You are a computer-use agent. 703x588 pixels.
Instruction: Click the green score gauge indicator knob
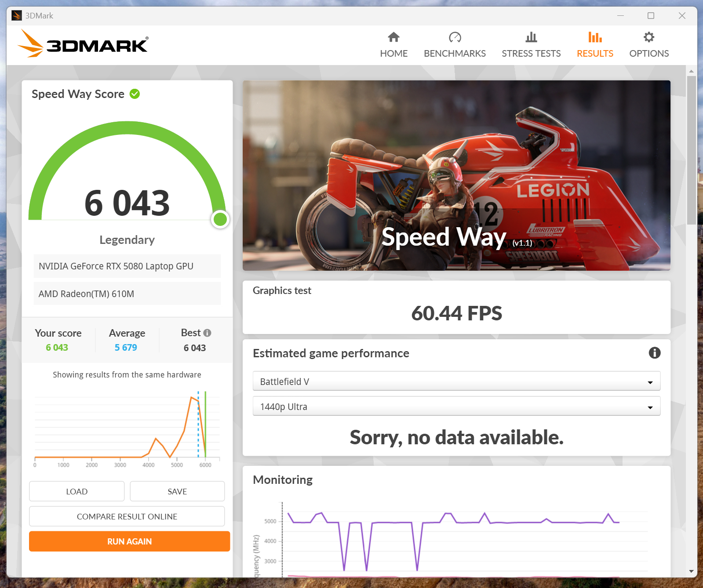(220, 219)
